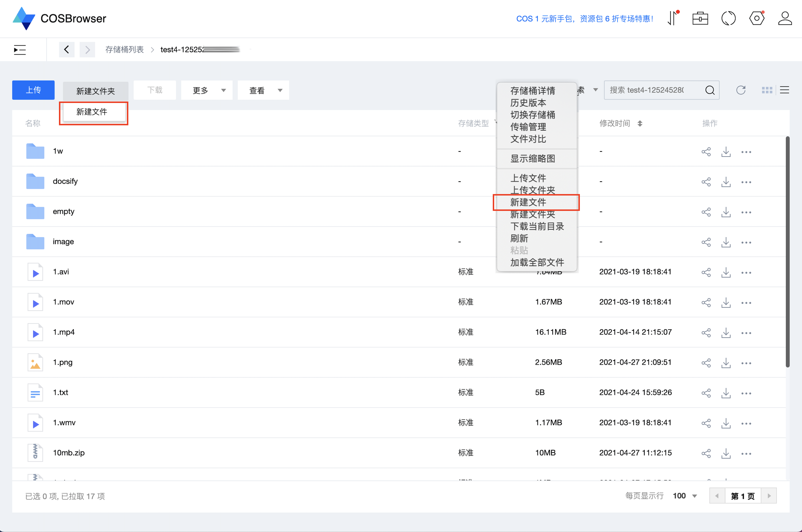Switch to grid thumbnail view
The width and height of the screenshot is (802, 532).
(x=767, y=90)
